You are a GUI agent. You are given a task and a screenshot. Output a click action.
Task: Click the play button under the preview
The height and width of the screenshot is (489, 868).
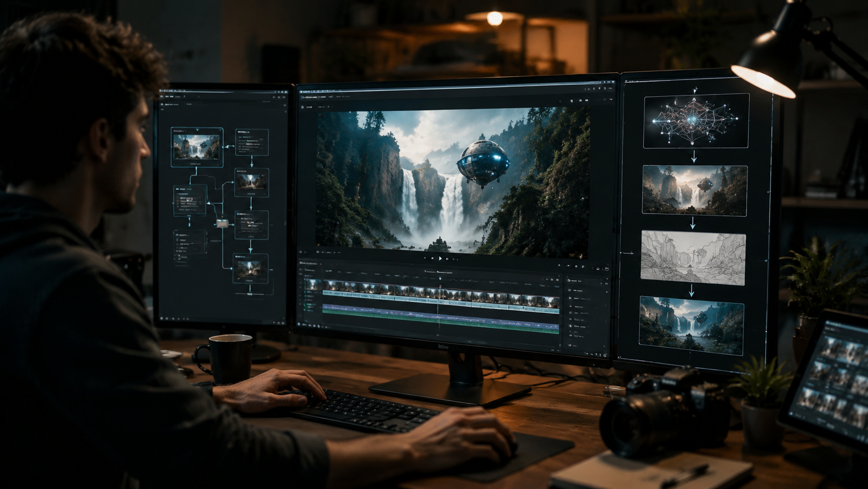click(440, 258)
